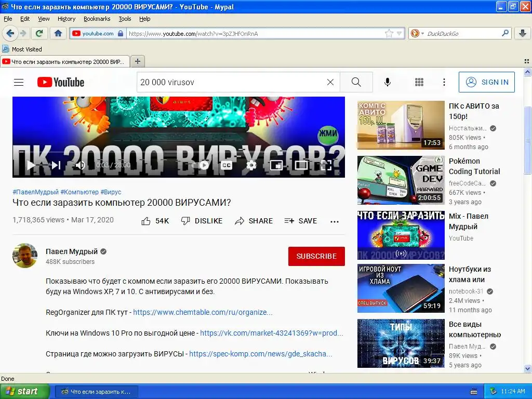Clear the YouTube search query

coord(330,82)
